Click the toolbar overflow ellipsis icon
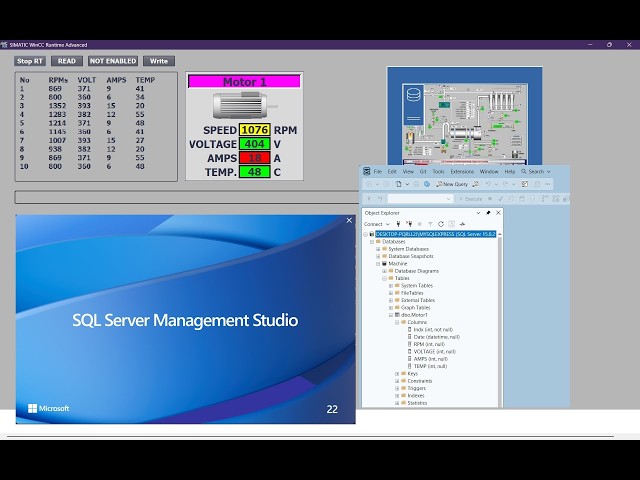 click(548, 184)
